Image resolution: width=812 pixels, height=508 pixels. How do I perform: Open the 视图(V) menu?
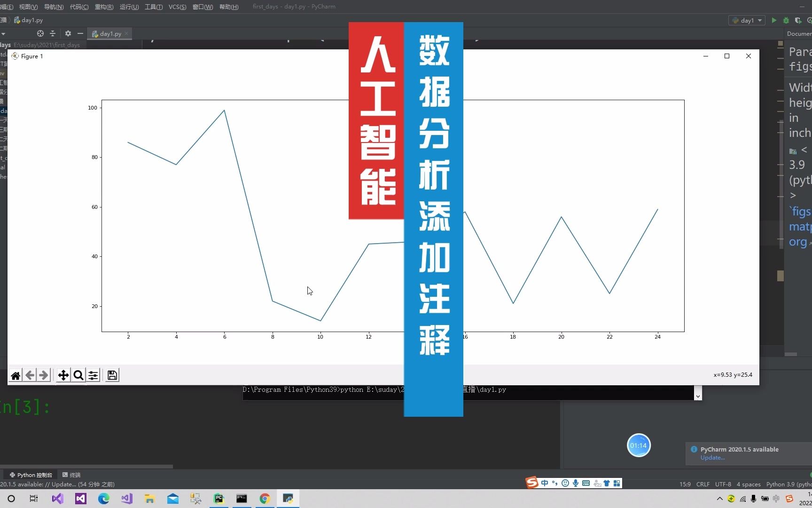(28, 7)
